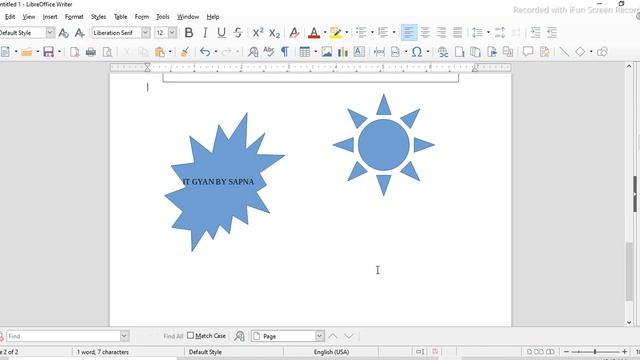Print the document
Viewport: 640px width, 360px height.
pos(91,52)
